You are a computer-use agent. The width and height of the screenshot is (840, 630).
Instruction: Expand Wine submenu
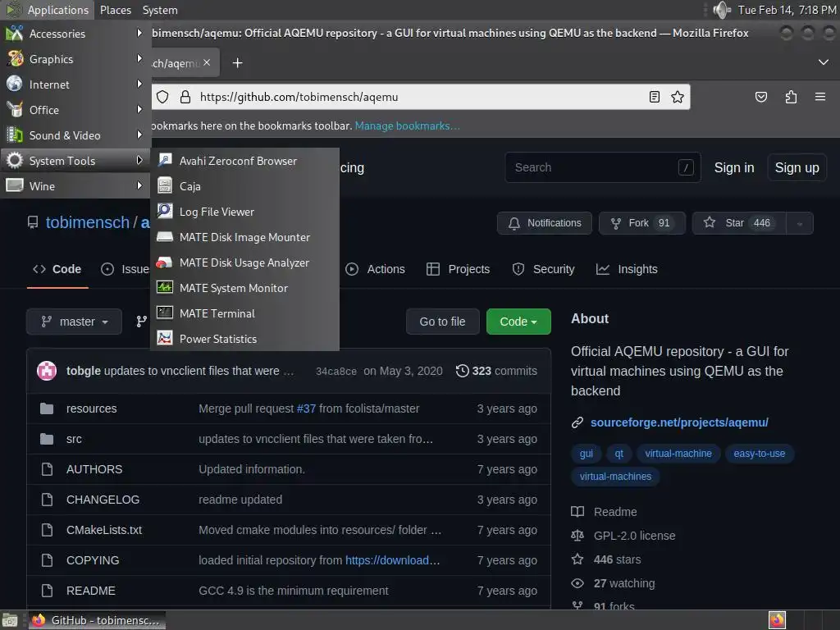(x=75, y=186)
